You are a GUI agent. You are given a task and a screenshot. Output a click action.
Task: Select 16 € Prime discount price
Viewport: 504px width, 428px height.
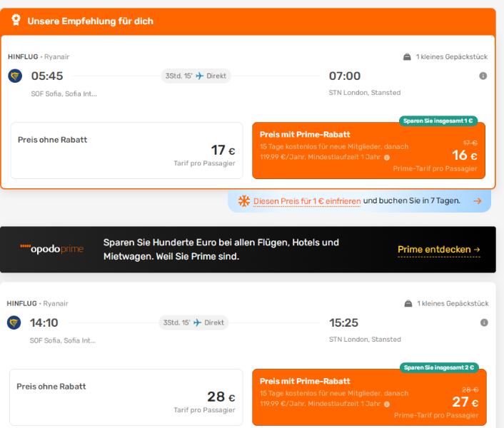368,151
